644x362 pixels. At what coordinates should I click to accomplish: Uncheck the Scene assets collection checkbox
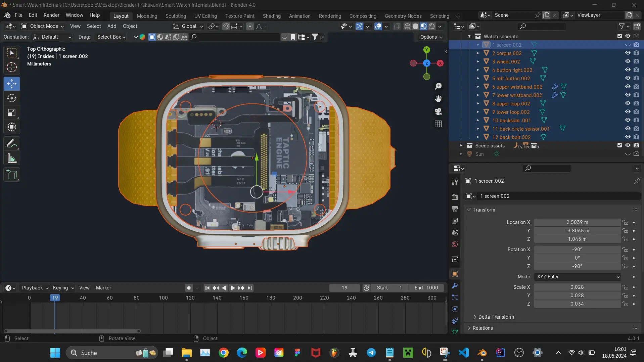click(619, 145)
